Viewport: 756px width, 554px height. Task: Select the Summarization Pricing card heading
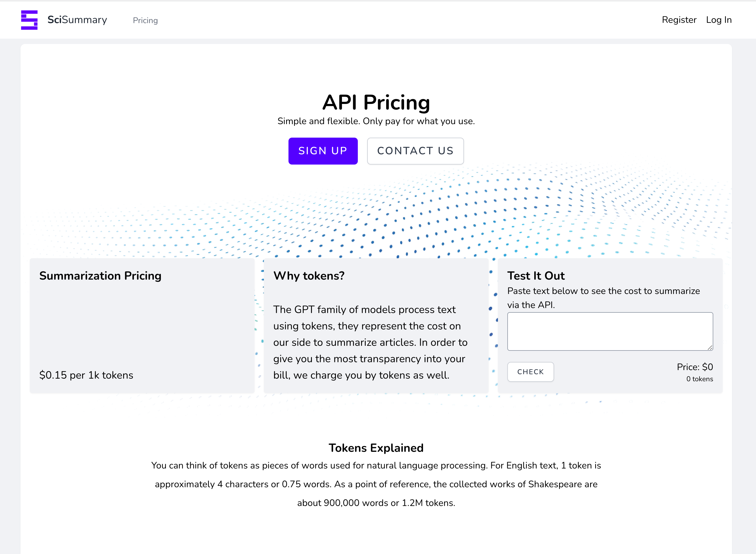(x=100, y=276)
